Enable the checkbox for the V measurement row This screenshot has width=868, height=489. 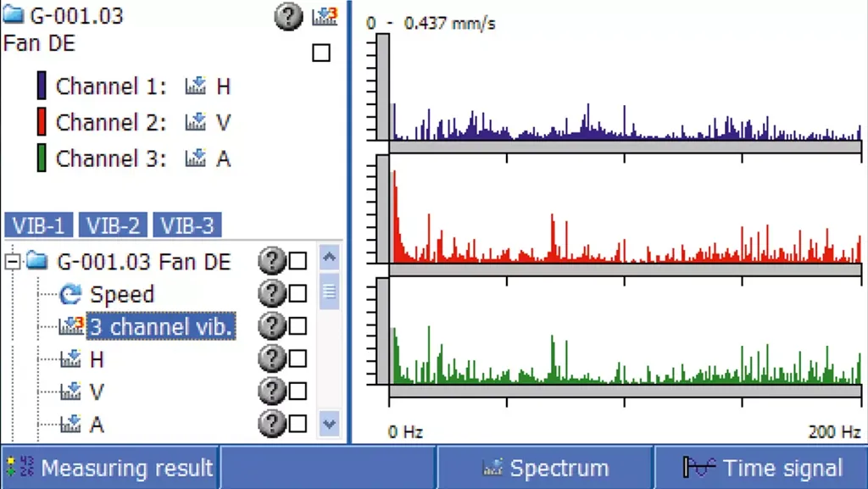[298, 392]
